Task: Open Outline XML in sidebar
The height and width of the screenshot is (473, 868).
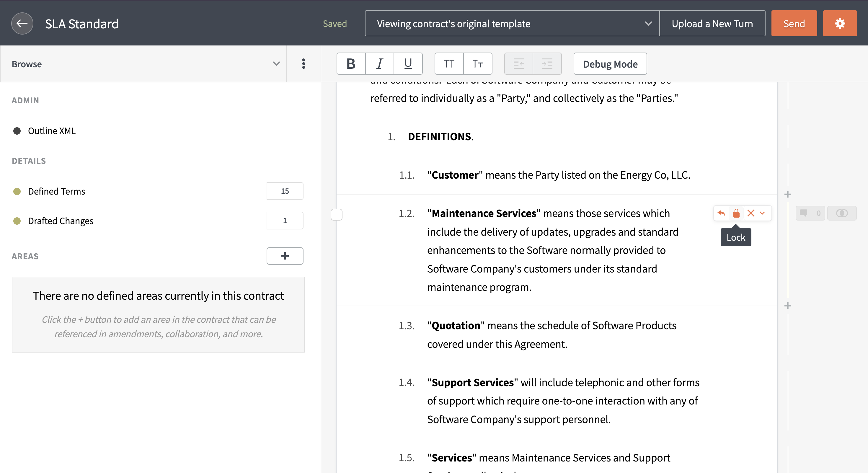Action: click(52, 131)
